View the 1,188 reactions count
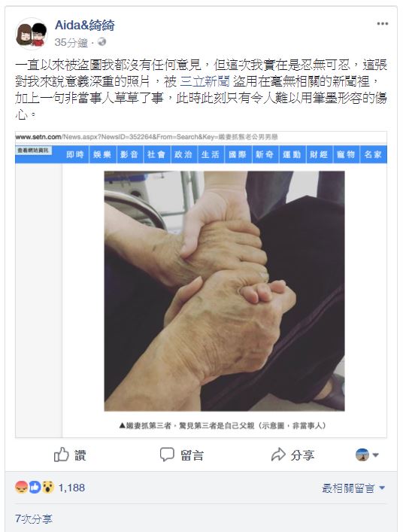This screenshot has height=532, width=406. pyautogui.click(x=71, y=488)
